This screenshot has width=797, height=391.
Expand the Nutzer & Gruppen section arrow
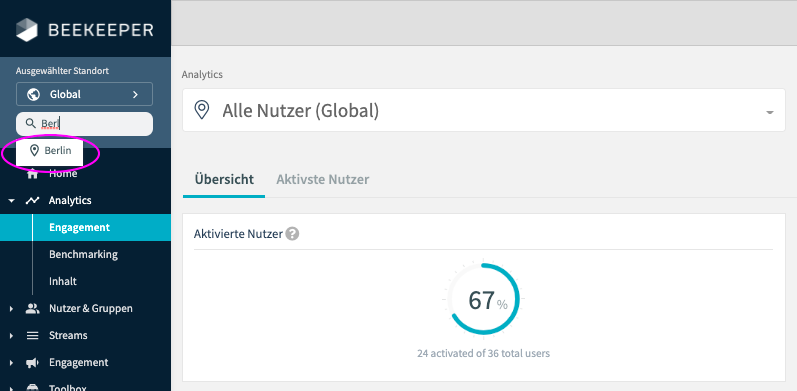[x=11, y=309]
